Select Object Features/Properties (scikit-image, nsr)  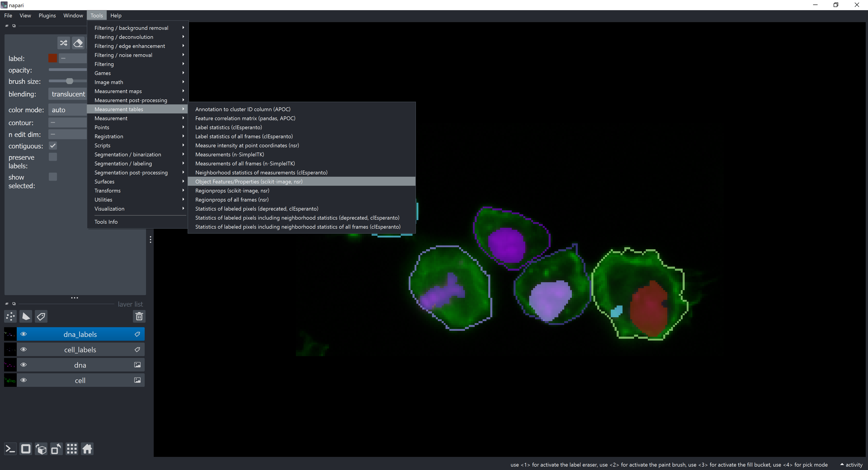302,182
